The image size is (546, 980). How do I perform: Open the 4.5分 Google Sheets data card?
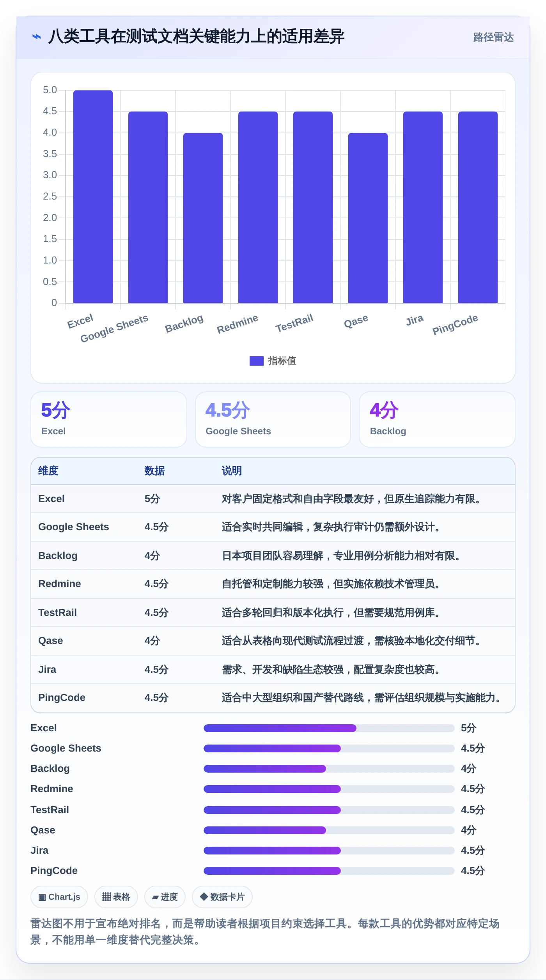pyautogui.click(x=273, y=419)
